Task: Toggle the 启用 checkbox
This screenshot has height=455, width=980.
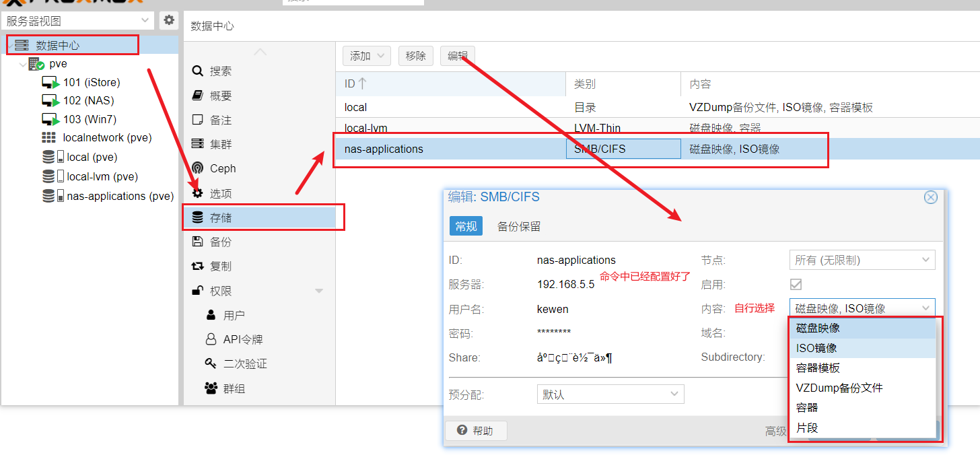Action: click(796, 284)
